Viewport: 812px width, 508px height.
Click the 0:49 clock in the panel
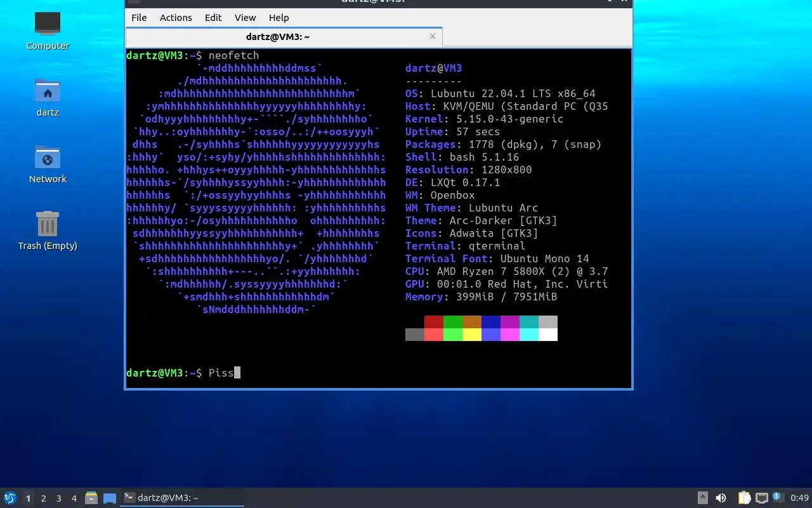point(799,498)
